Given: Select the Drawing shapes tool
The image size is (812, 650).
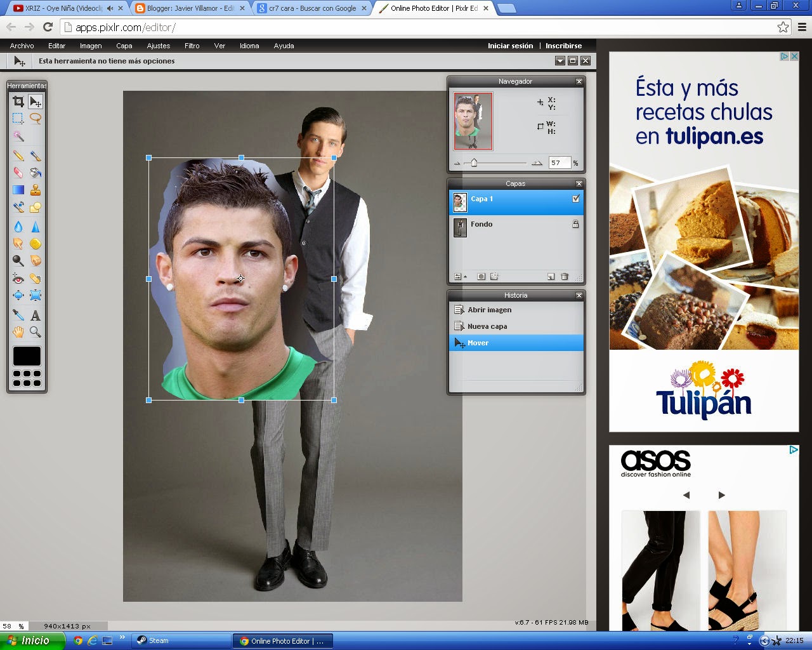Looking at the screenshot, I should tap(36, 207).
